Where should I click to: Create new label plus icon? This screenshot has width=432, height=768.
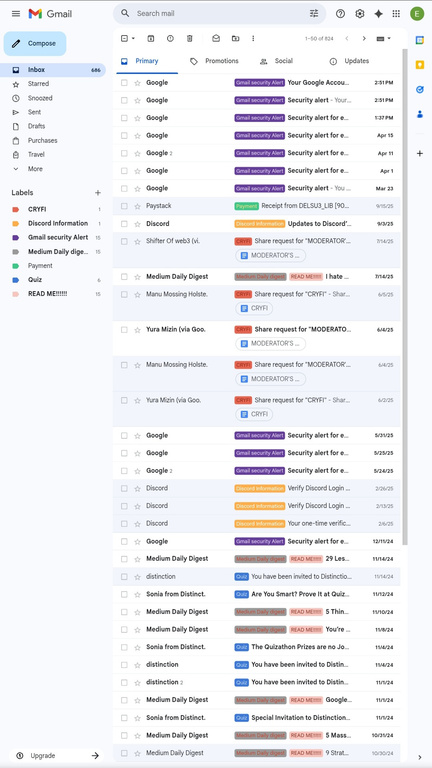[97, 192]
